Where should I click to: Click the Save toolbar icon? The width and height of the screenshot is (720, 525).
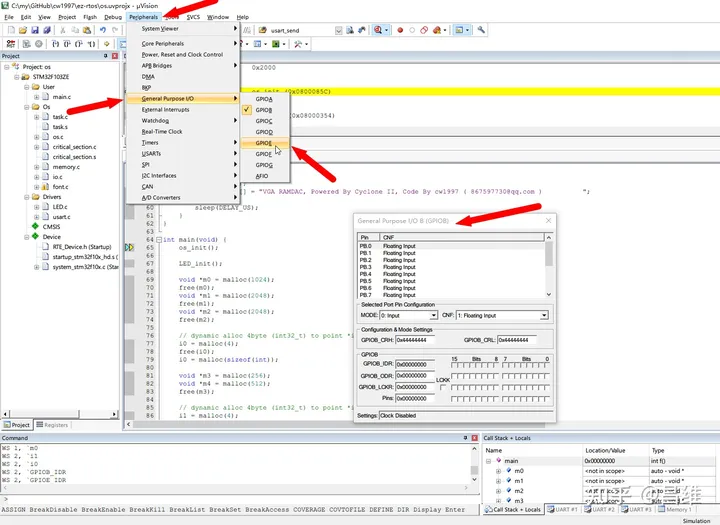[35, 30]
